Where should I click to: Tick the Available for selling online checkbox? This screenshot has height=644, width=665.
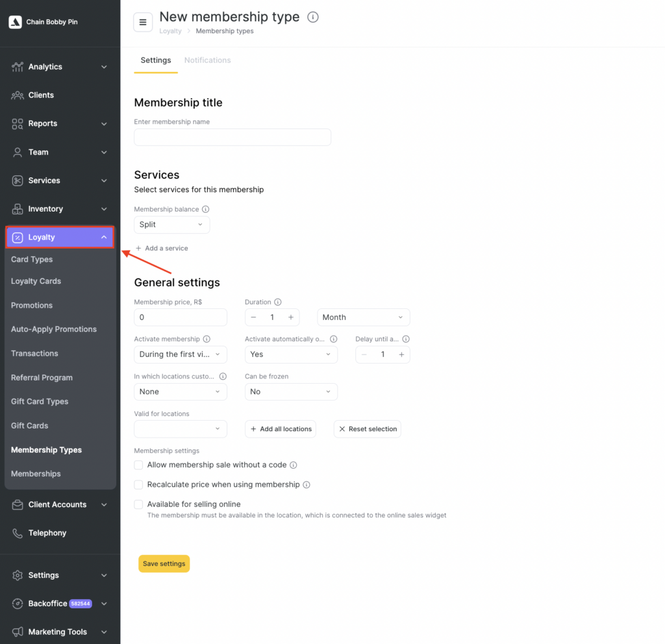click(138, 504)
